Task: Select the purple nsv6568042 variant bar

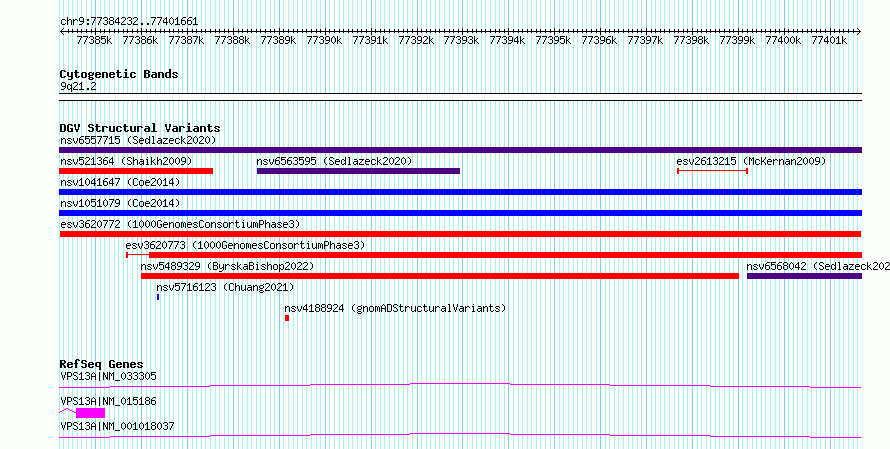Action: click(804, 276)
